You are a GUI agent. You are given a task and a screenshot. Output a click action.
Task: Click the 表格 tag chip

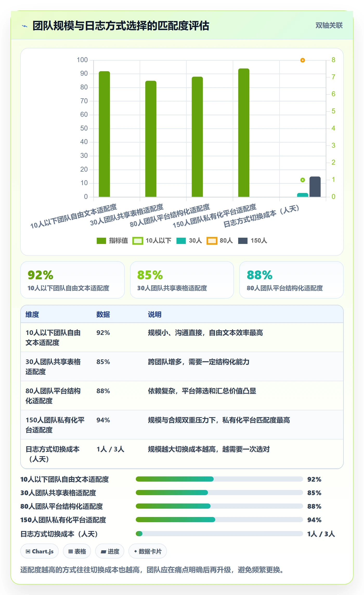(x=77, y=551)
